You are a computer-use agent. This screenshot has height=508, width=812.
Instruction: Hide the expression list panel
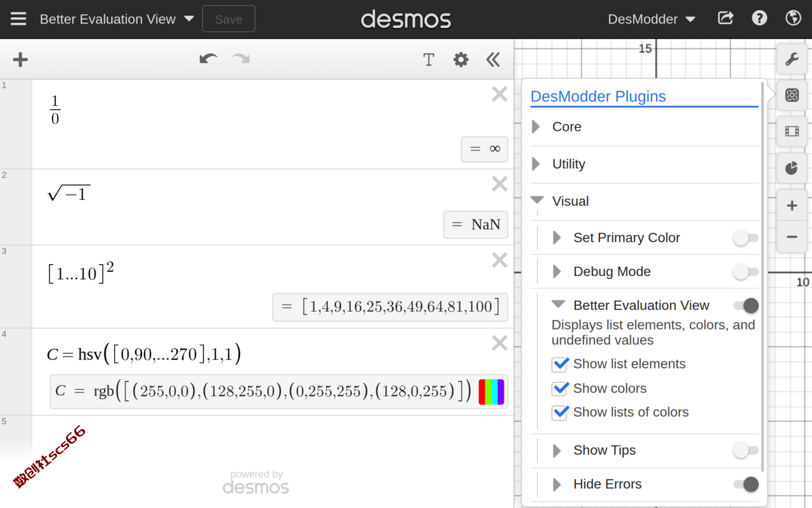coord(493,60)
